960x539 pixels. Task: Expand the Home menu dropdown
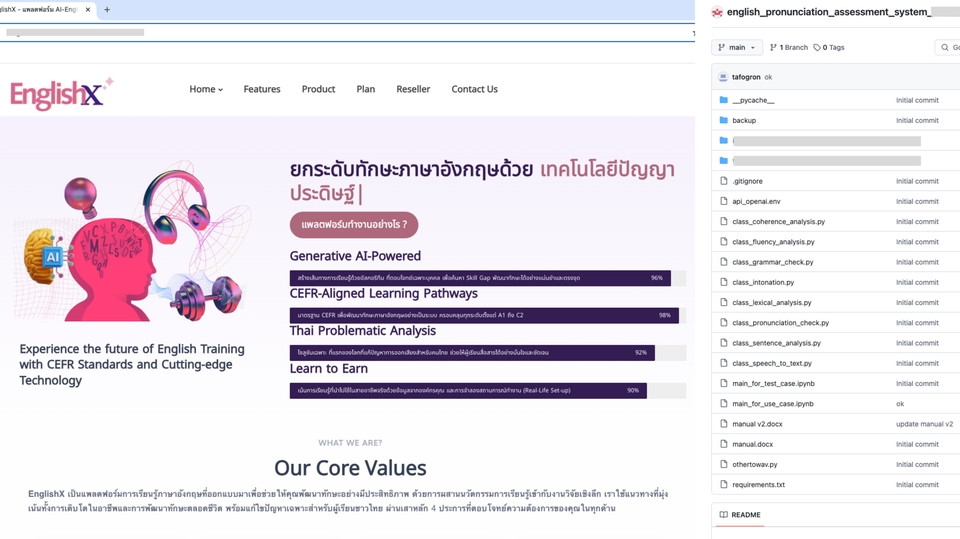tap(206, 89)
